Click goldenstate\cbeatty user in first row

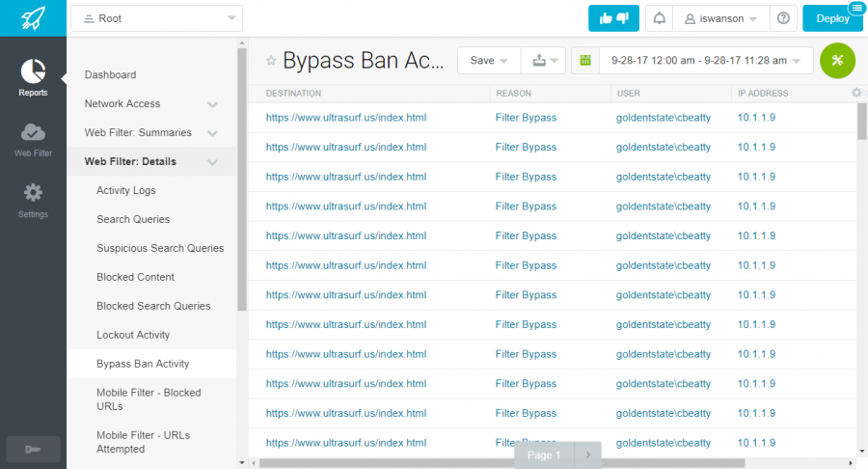(664, 118)
